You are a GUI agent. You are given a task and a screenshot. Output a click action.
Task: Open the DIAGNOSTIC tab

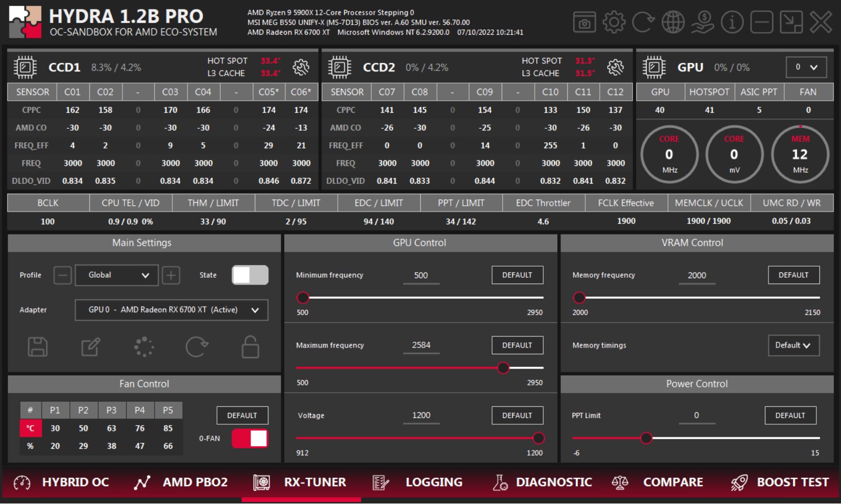pos(543,482)
